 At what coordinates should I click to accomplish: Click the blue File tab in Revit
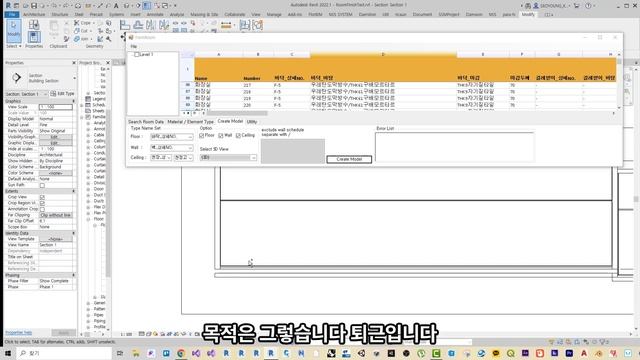point(12,14)
